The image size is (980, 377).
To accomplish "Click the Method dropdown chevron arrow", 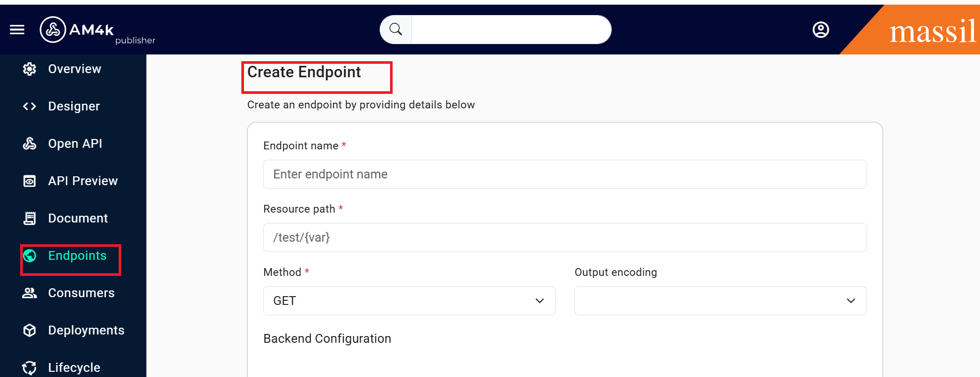I will [540, 301].
